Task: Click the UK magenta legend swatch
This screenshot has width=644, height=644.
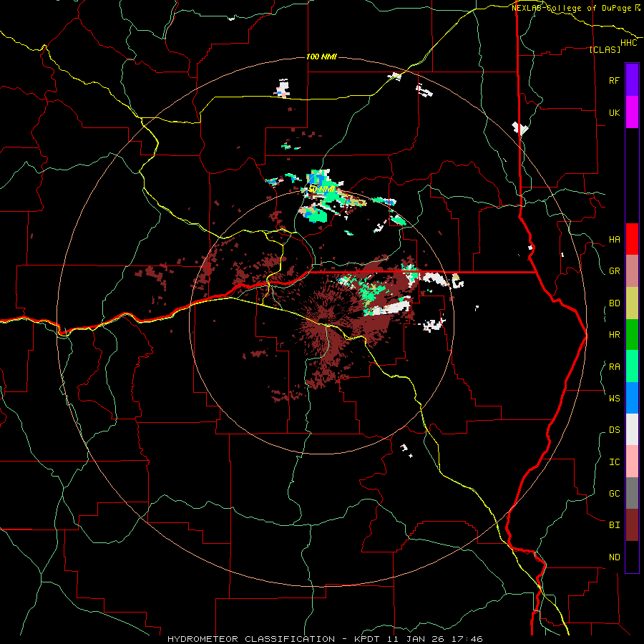Action: click(x=632, y=112)
